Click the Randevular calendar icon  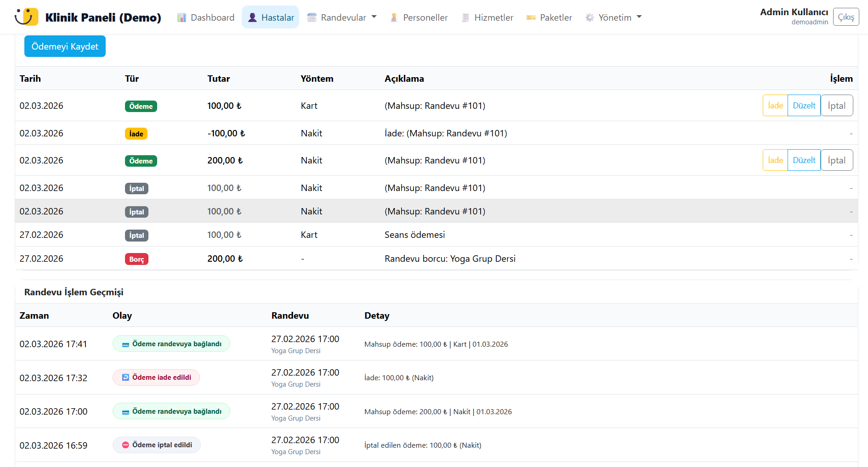(x=312, y=17)
